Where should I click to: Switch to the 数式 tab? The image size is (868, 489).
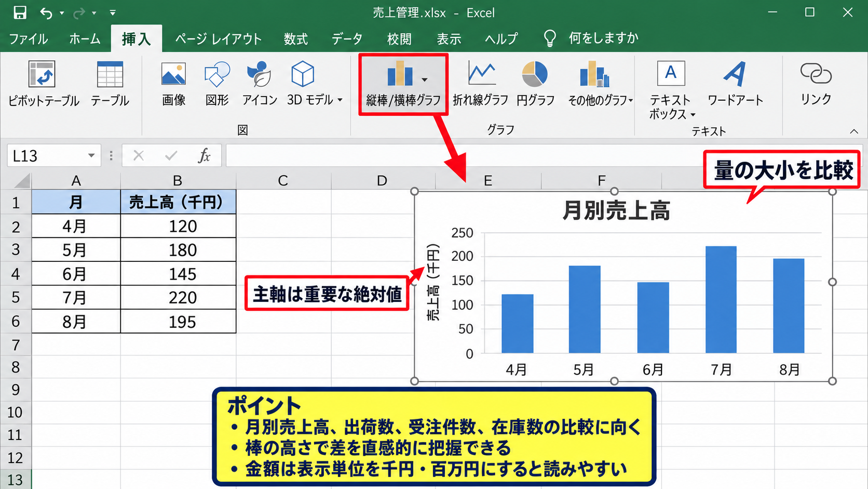tap(296, 39)
